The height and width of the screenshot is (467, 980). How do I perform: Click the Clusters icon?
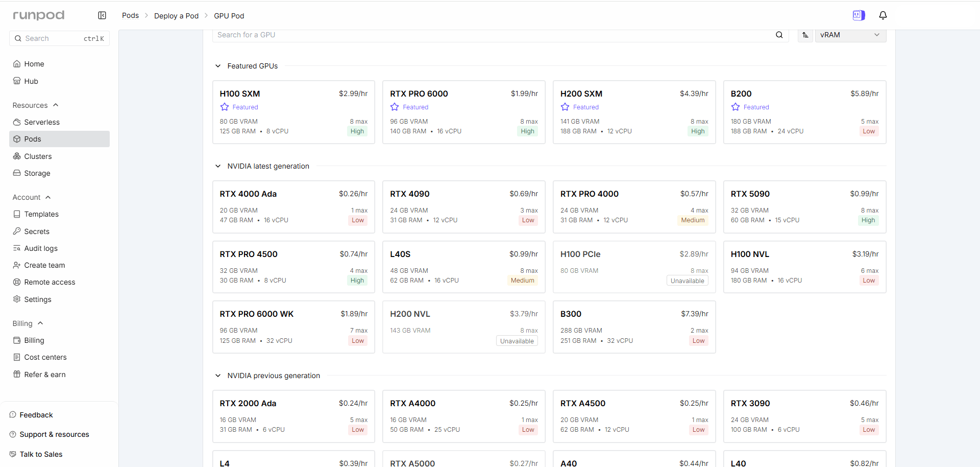point(17,156)
